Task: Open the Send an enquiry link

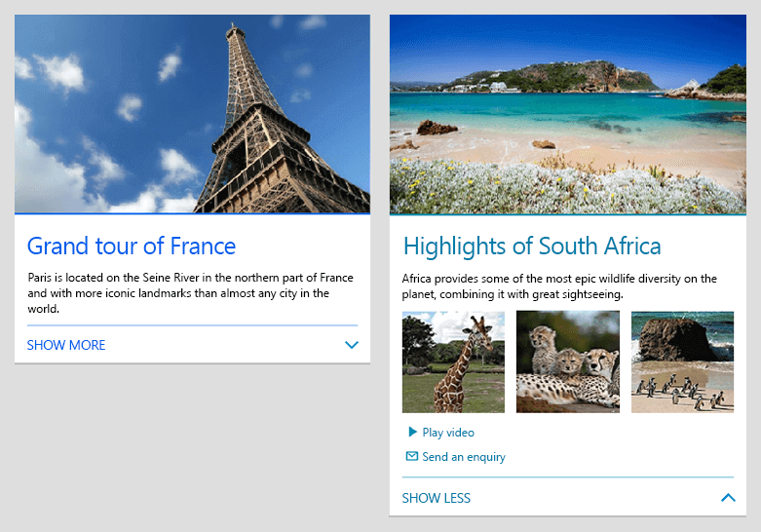Action: point(464,457)
